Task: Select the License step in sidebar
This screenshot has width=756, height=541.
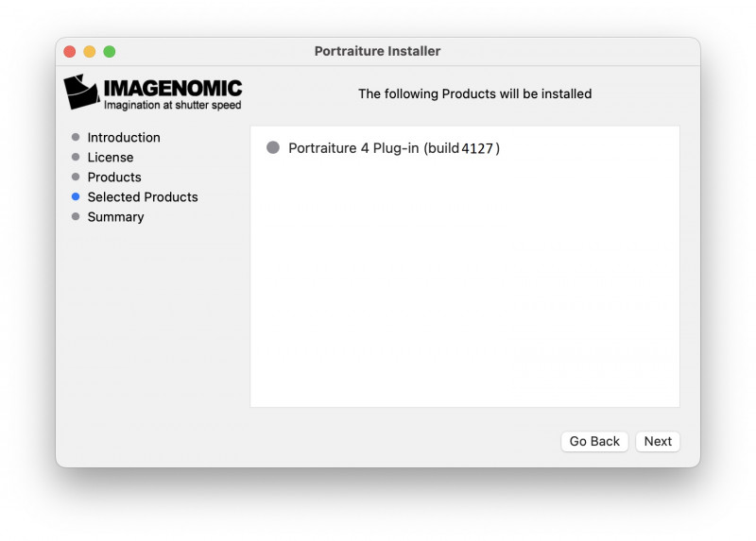Action: [x=111, y=157]
